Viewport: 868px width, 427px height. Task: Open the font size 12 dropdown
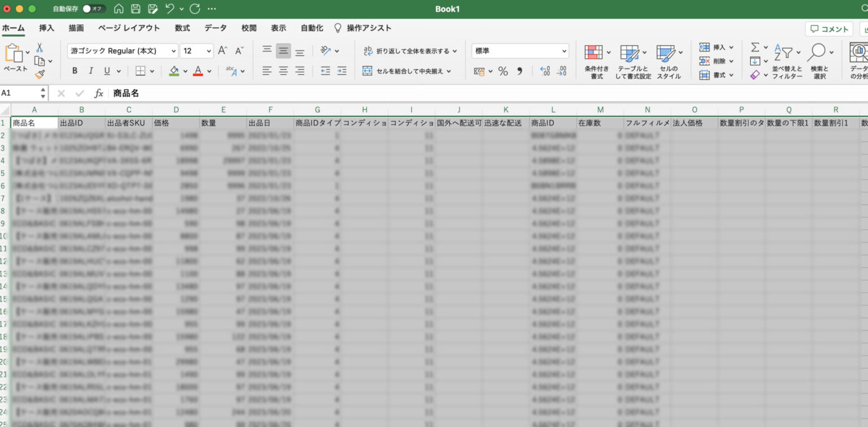(x=196, y=50)
